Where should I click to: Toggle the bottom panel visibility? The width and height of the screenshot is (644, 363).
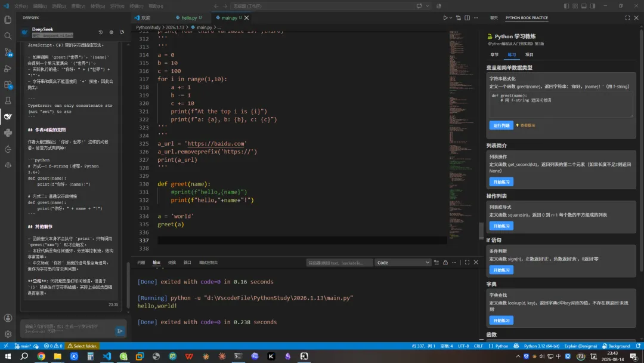[584, 6]
